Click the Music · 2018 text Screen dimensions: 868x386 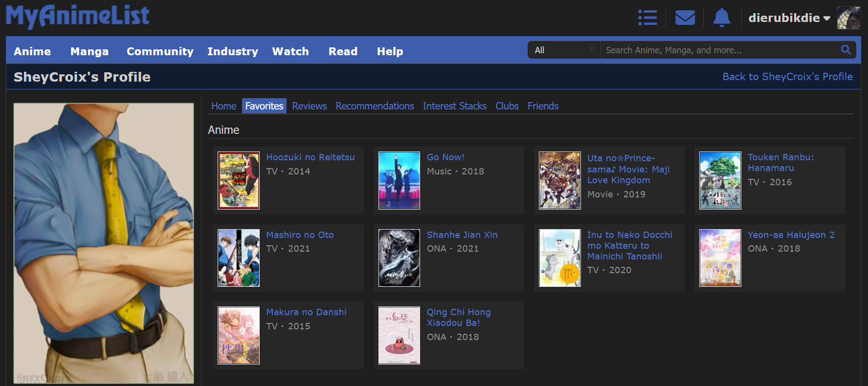[455, 172]
